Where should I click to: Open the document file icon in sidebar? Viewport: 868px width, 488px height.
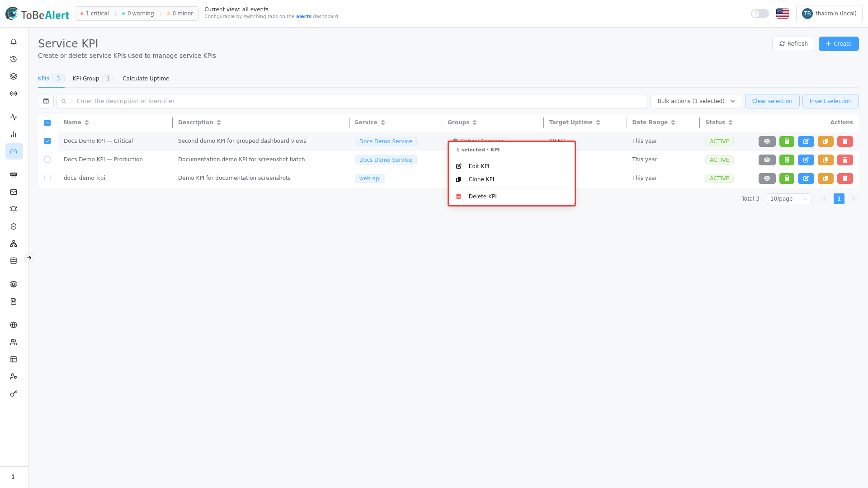14,301
